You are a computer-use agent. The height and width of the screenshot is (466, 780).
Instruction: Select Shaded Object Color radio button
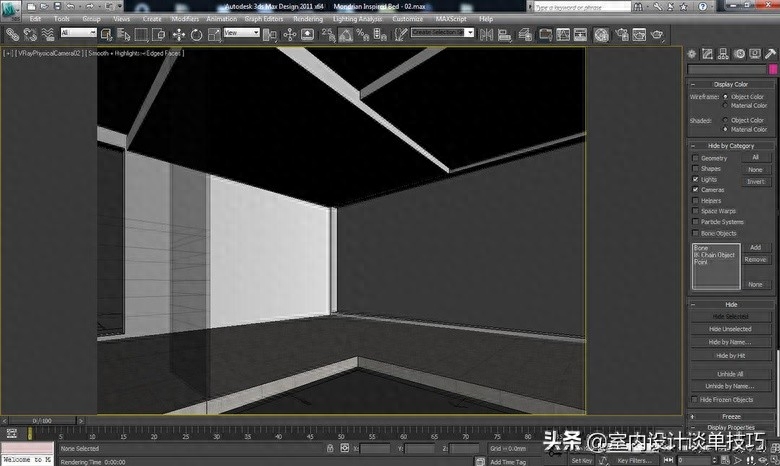725,120
